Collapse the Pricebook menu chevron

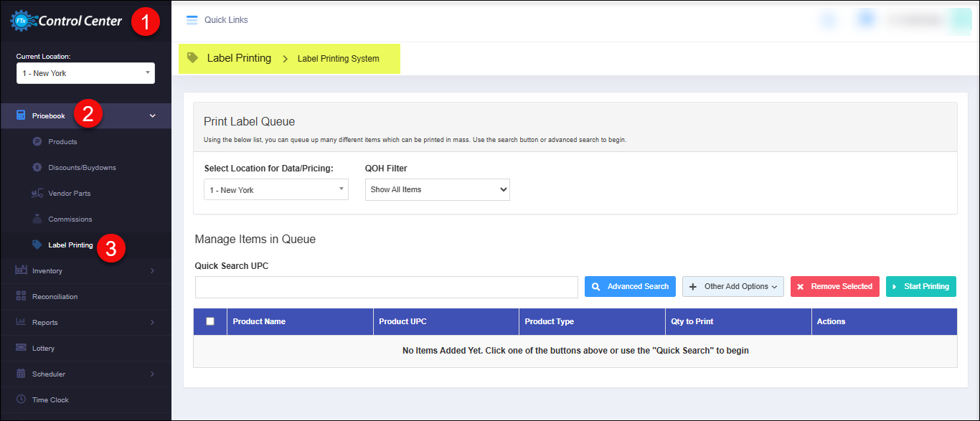click(x=152, y=115)
